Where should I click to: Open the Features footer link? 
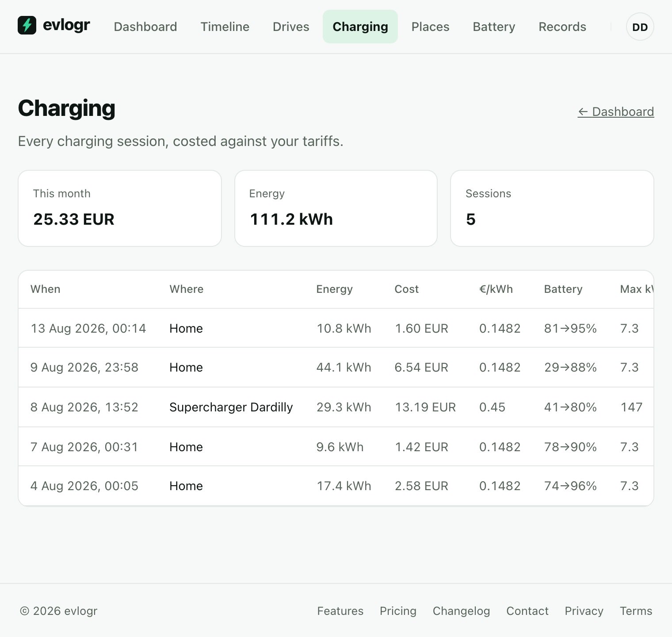pos(340,611)
